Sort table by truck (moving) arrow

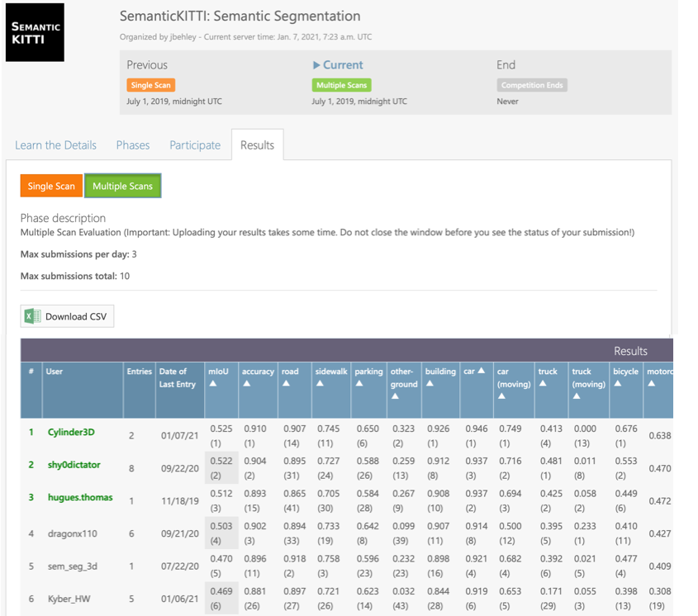click(577, 396)
